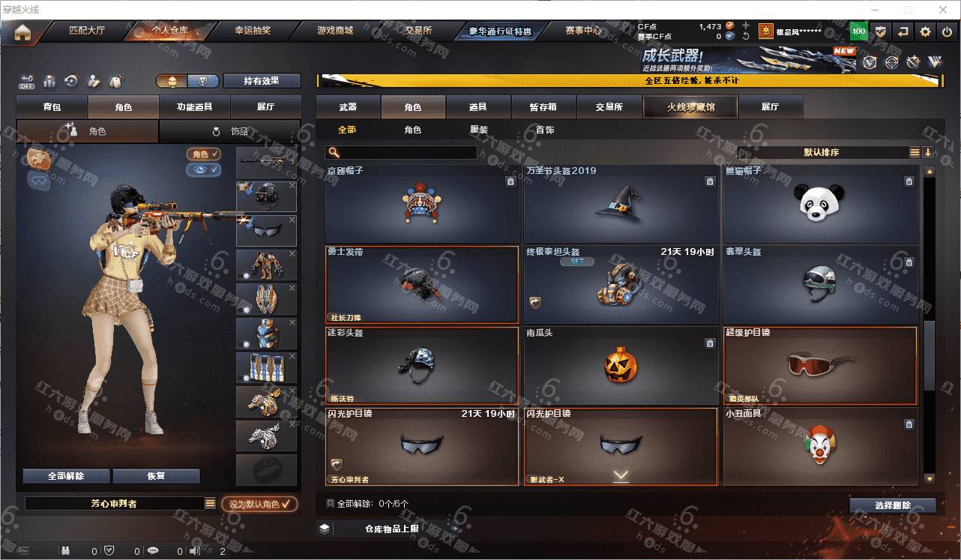The width and height of the screenshot is (961, 560).
Task: Click the 选择删除 button
Action: click(x=893, y=505)
